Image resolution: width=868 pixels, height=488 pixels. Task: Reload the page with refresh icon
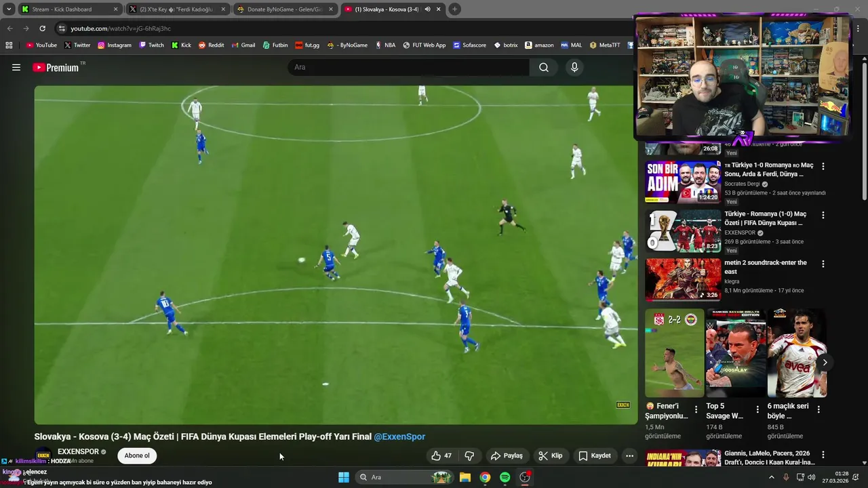(x=42, y=28)
